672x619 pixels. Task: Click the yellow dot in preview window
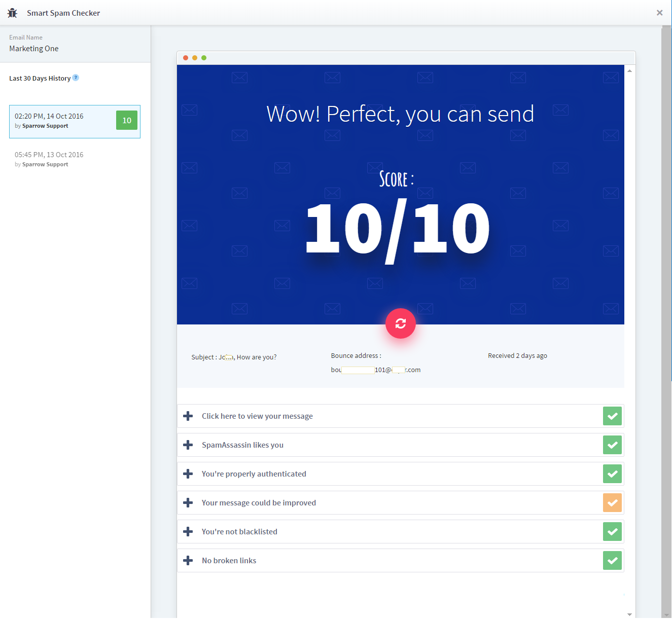pyautogui.click(x=195, y=58)
